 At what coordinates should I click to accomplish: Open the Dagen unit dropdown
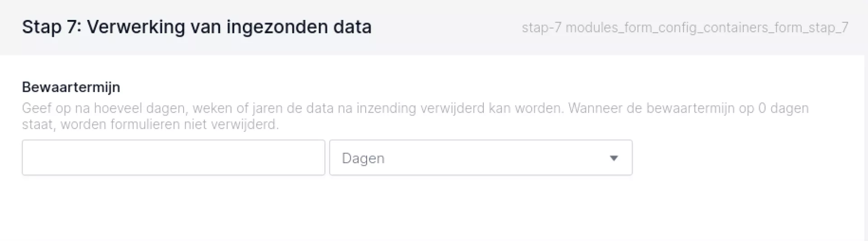tap(480, 158)
